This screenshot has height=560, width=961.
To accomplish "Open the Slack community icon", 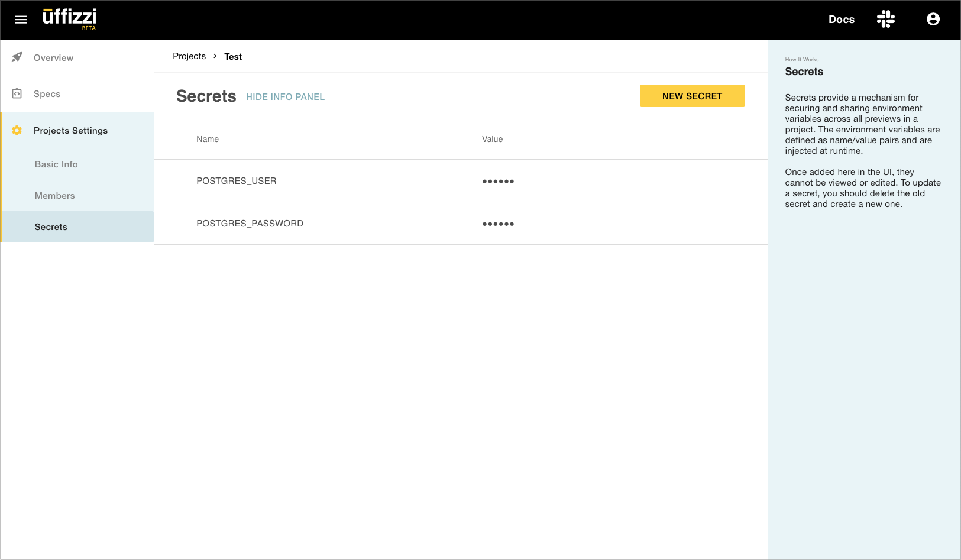I will pos(885,20).
